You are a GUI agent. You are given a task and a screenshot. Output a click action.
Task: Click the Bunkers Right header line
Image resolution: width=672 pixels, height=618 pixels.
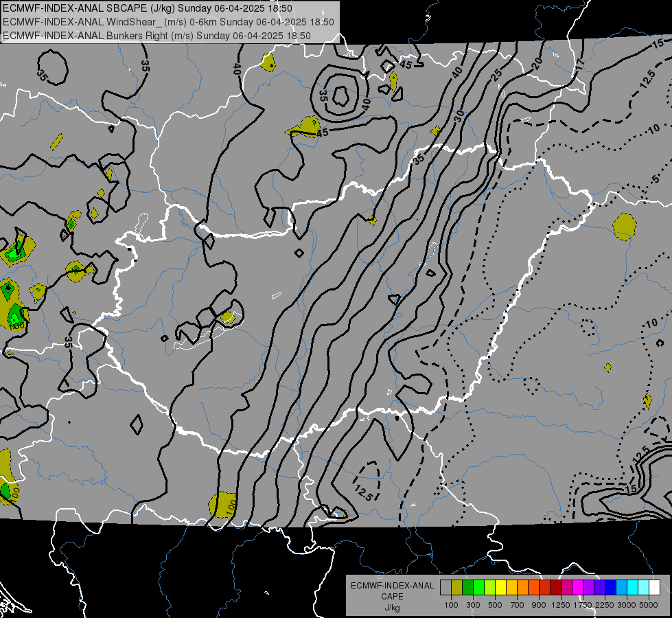157,36
